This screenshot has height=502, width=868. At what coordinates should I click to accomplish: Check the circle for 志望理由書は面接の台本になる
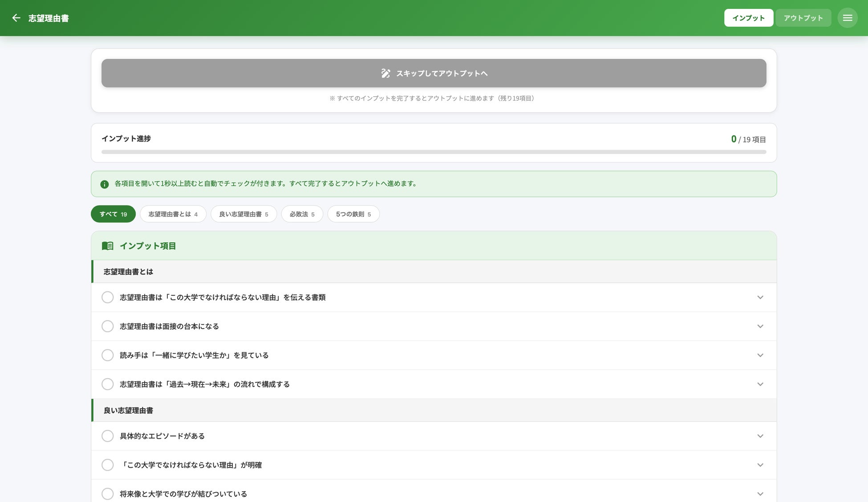coord(107,326)
